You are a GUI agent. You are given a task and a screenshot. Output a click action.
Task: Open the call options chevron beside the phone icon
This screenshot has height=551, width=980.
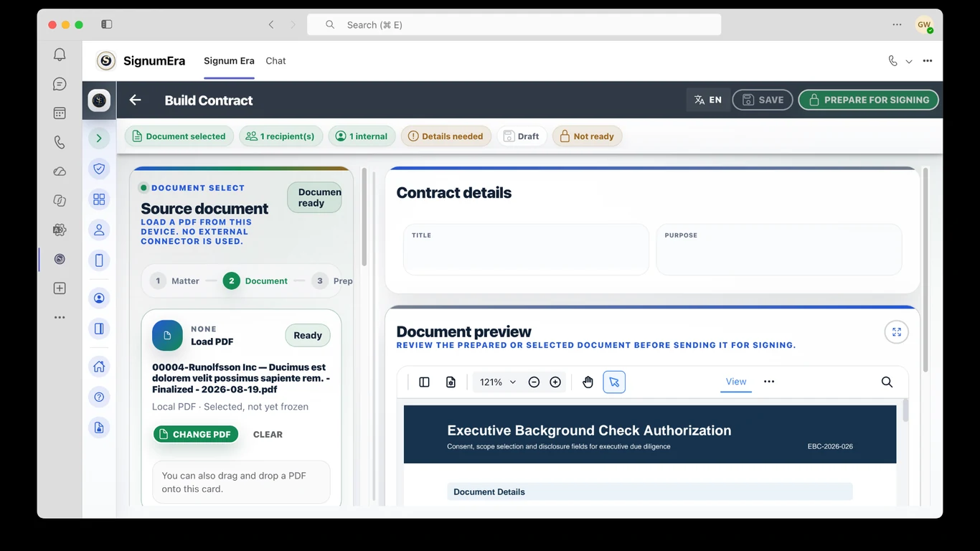[908, 62]
